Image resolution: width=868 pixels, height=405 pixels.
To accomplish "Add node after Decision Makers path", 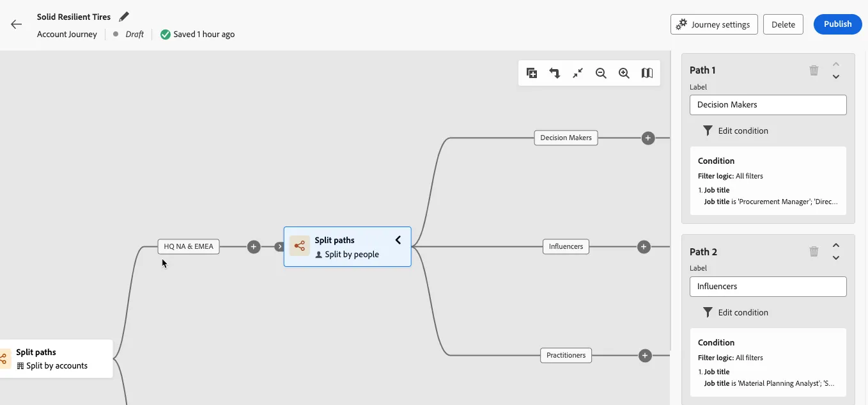I will click(x=648, y=138).
